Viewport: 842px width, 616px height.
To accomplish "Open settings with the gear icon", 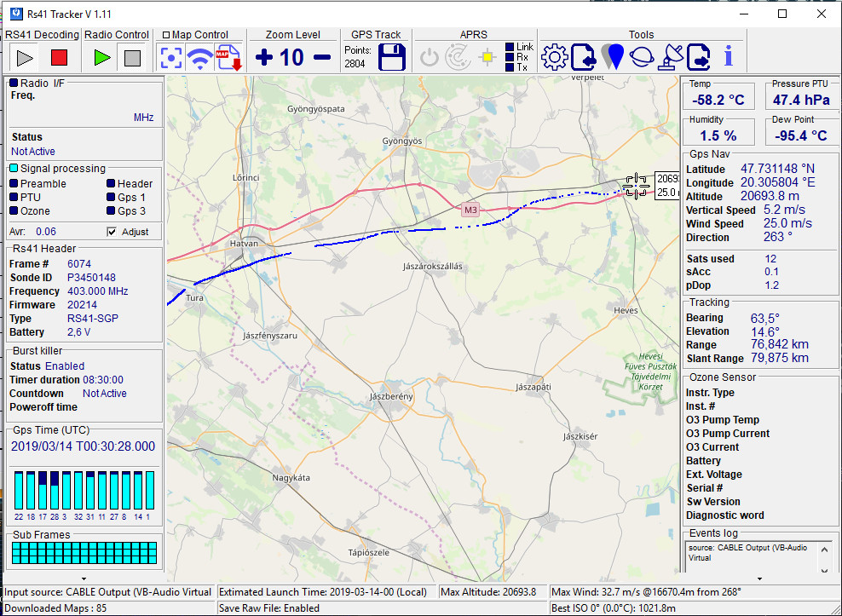I will pyautogui.click(x=554, y=58).
